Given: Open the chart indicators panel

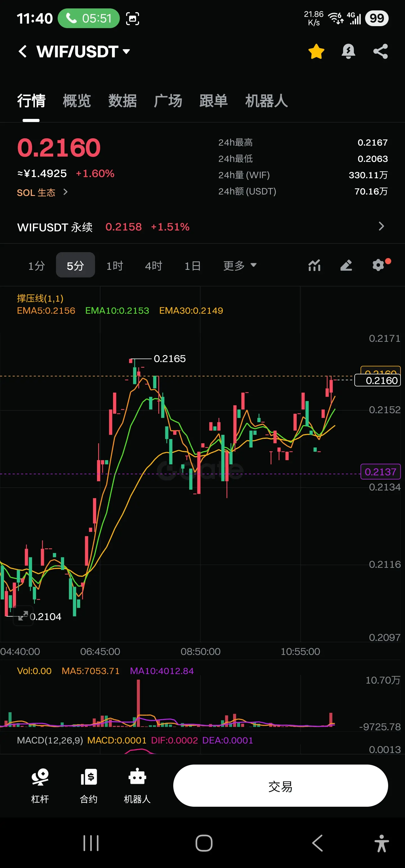Looking at the screenshot, I should pos(314,265).
